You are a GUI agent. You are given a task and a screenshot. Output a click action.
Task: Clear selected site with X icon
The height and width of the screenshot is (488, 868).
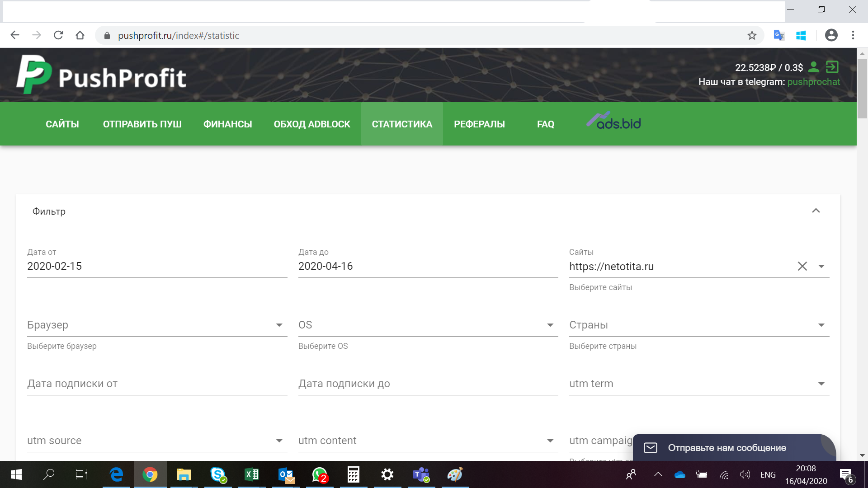(802, 266)
